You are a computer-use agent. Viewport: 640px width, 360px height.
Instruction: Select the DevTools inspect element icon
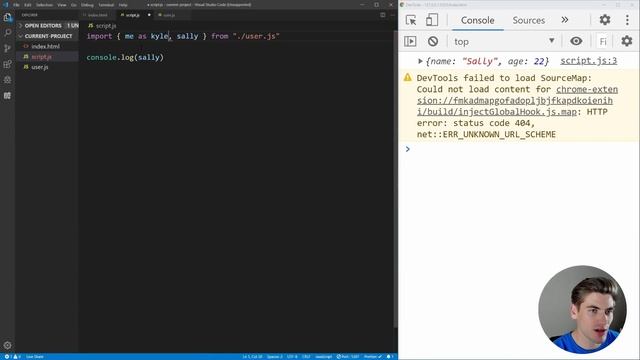point(411,20)
